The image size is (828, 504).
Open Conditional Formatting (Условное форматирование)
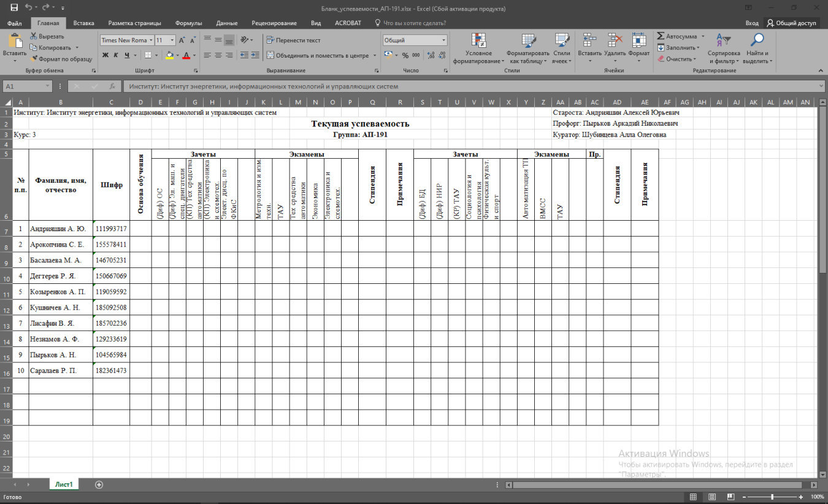[x=478, y=48]
